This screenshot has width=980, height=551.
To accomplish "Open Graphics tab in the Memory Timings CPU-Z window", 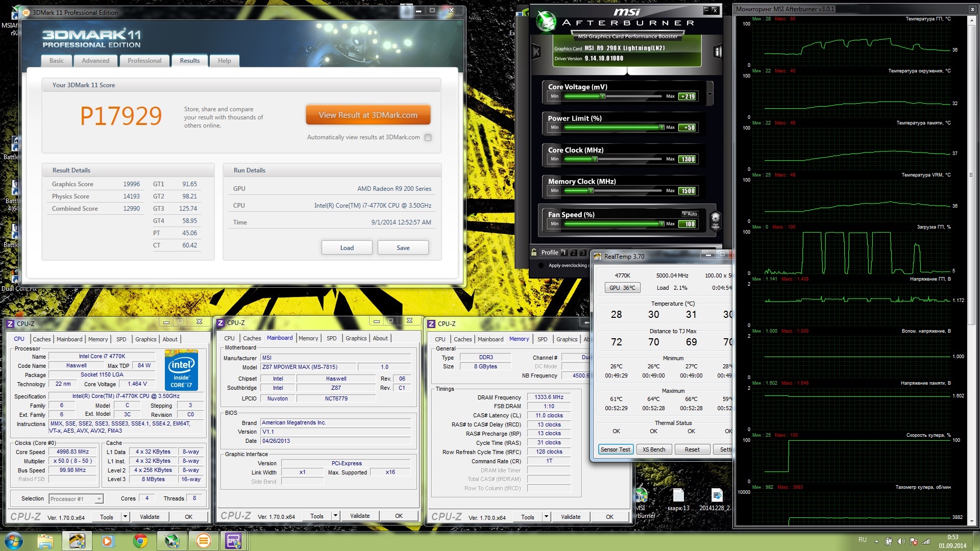I will 567,339.
